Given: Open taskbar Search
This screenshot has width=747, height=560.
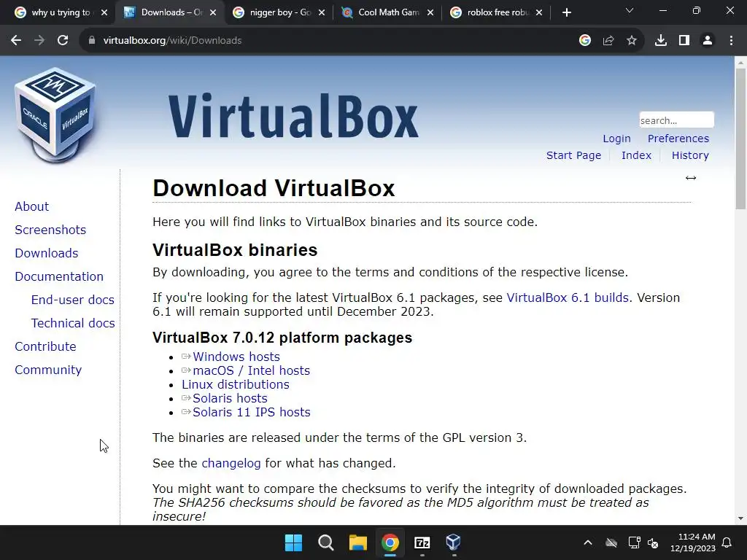Looking at the screenshot, I should tap(326, 542).
